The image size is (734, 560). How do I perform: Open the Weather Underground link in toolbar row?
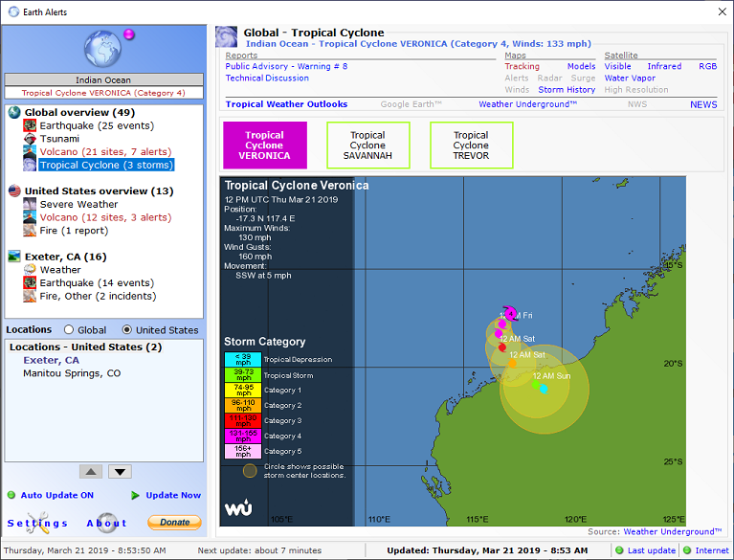click(527, 104)
